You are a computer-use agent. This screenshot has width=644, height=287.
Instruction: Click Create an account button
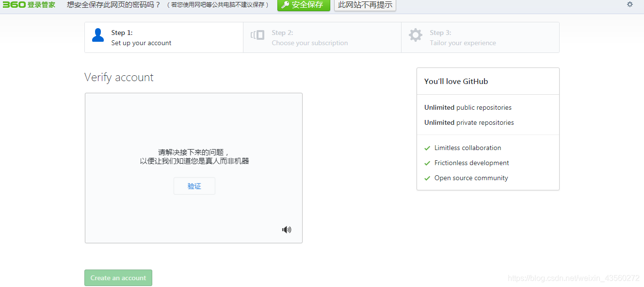118,278
